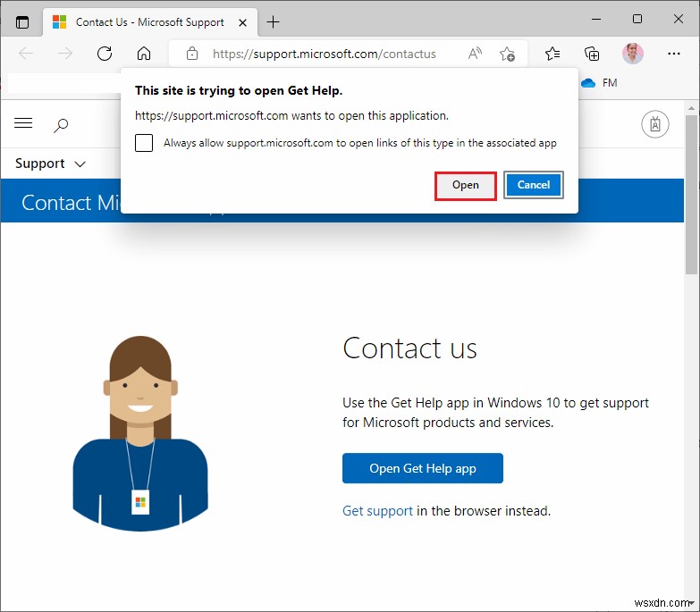Click the Contact us heading text

(x=409, y=348)
